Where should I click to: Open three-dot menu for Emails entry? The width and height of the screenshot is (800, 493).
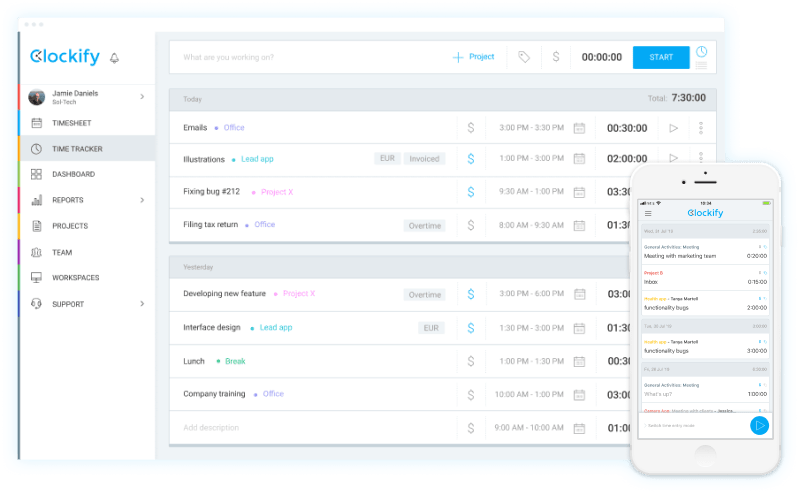[x=701, y=128]
